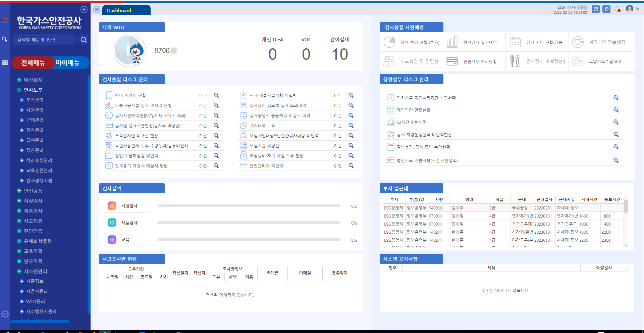Open the 민원사무 처리현황 icon

click(452, 61)
